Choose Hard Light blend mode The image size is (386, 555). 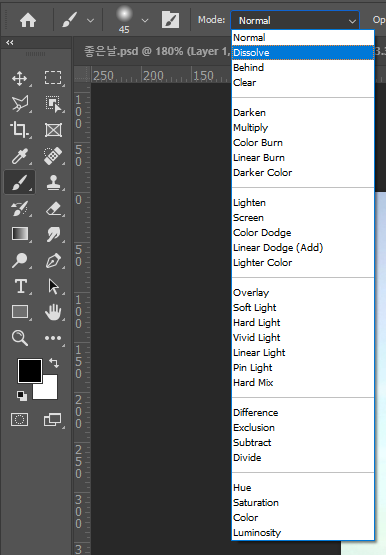[x=303, y=323]
